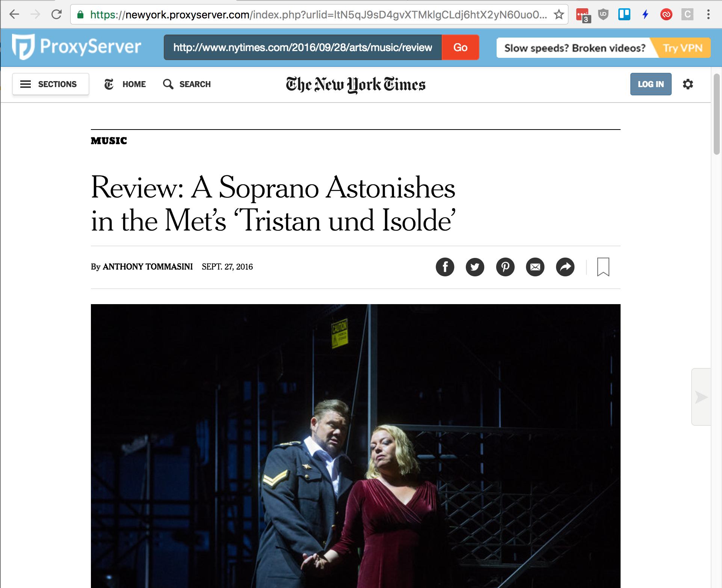Focus the proxy URL input field
The height and width of the screenshot is (588, 722).
click(x=303, y=47)
